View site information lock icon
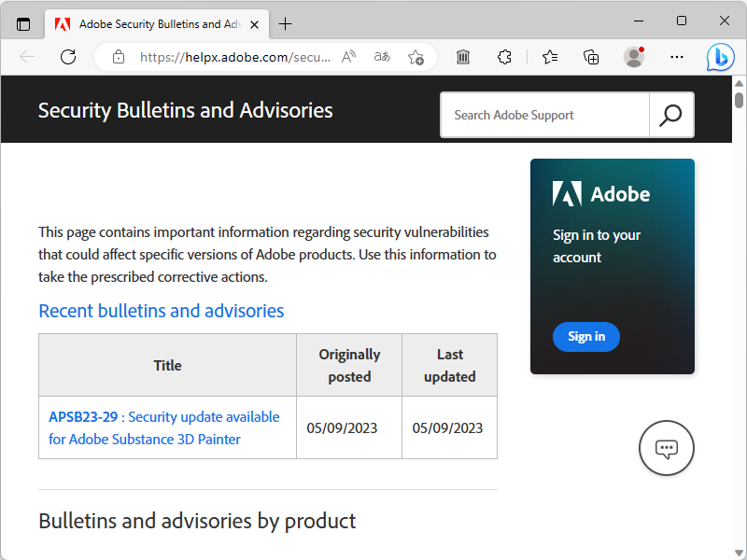The image size is (747, 560). click(119, 57)
